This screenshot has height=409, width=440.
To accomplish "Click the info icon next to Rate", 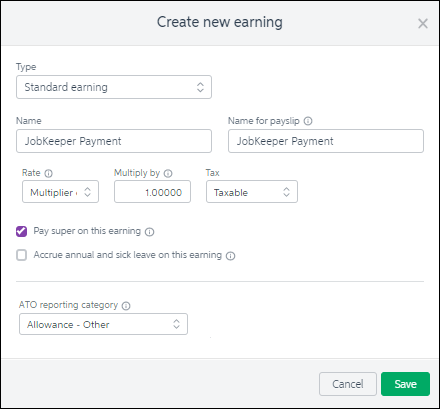I will [x=49, y=173].
